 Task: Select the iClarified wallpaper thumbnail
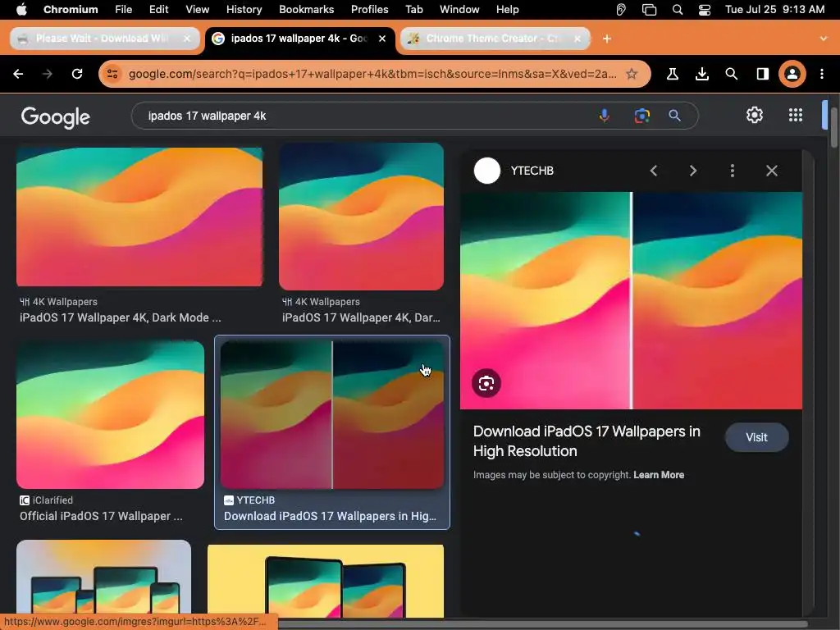111,414
